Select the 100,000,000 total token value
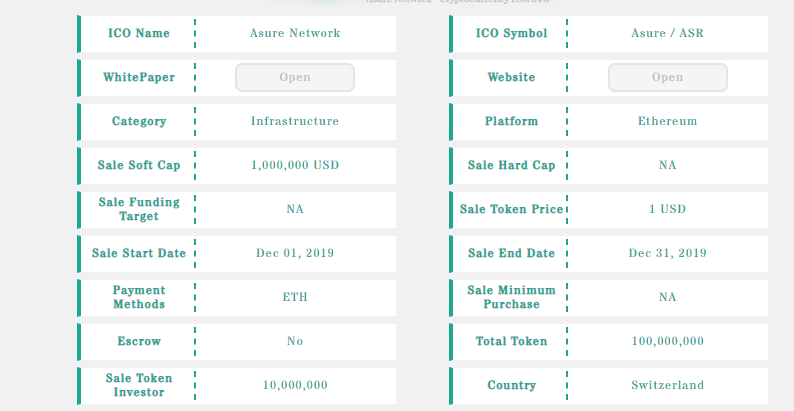The width and height of the screenshot is (794, 411). (x=667, y=341)
